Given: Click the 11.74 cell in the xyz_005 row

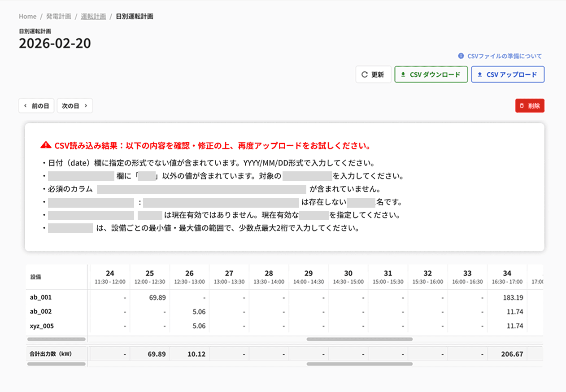Looking at the screenshot, I should [515, 326].
